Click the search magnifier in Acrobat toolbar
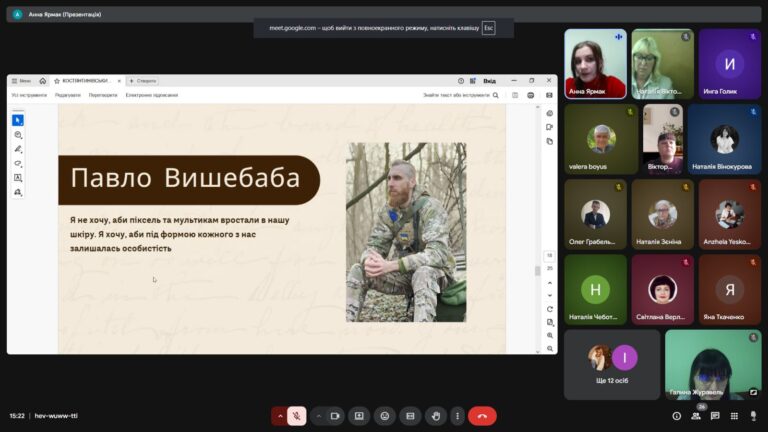 496,95
